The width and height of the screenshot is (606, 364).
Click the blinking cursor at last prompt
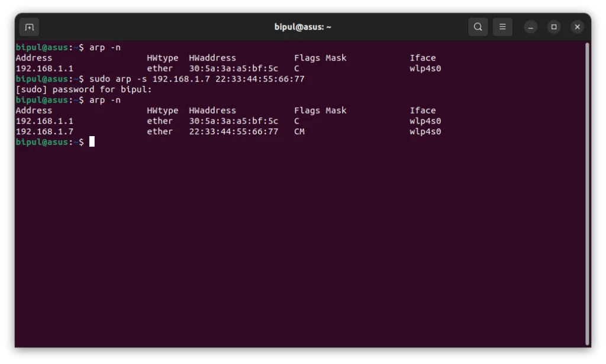(x=92, y=142)
